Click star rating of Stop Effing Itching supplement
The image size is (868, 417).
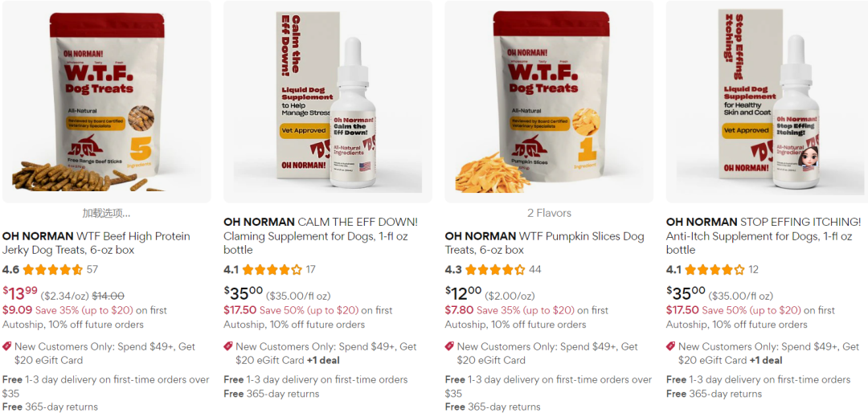[x=714, y=270]
